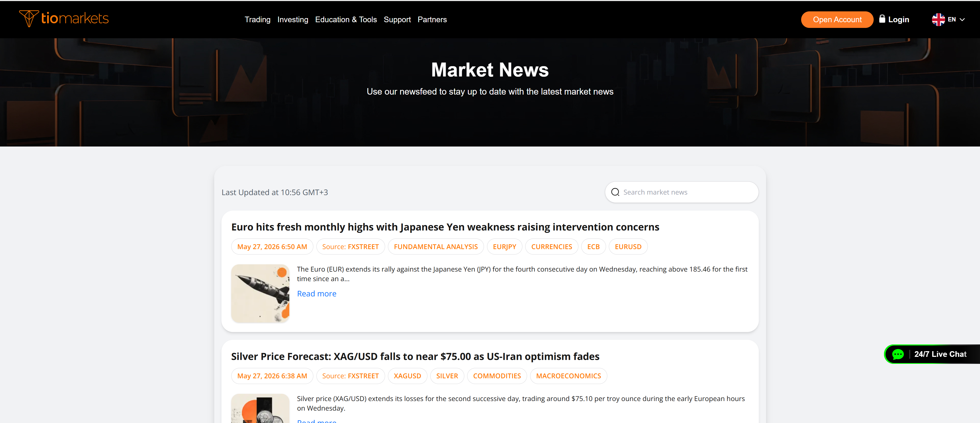Click the green live chat bubble icon

pyautogui.click(x=898, y=354)
